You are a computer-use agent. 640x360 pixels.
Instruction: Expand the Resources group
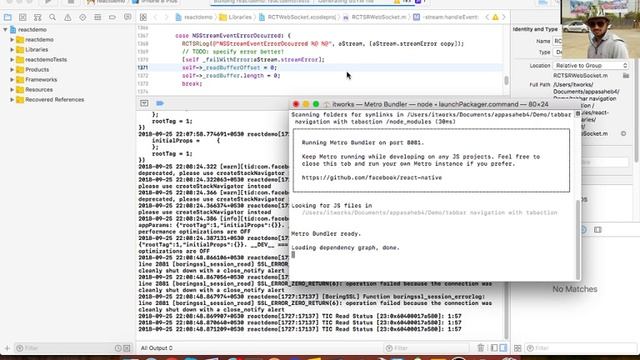(x=12, y=90)
